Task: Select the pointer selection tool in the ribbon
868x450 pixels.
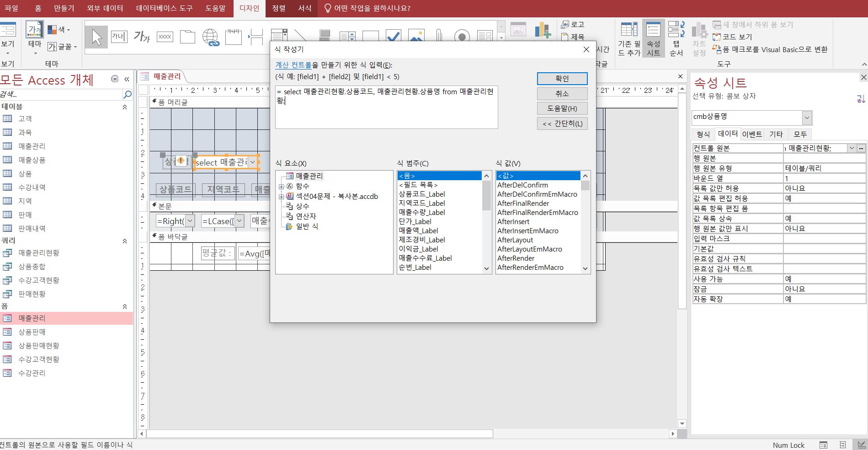Action: click(x=96, y=37)
